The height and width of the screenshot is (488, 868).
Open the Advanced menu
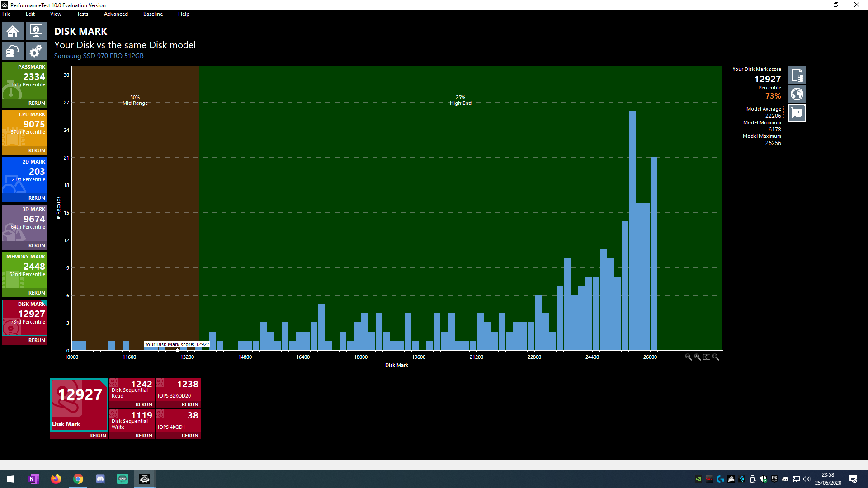pos(116,14)
